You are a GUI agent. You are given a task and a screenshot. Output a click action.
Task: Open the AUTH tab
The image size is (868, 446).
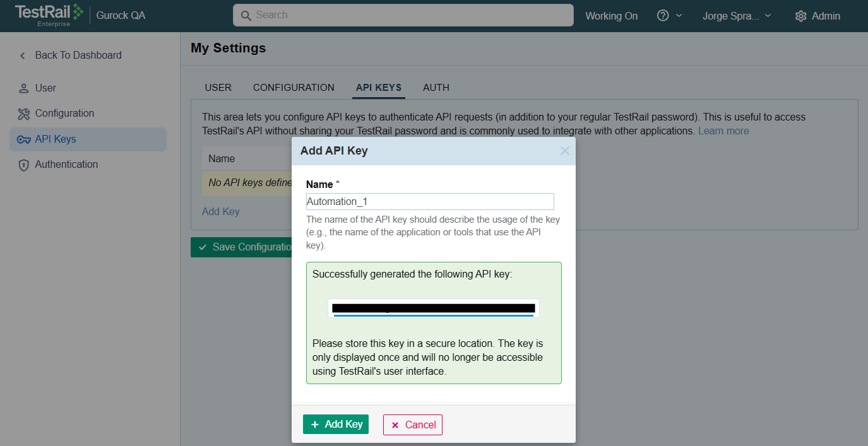tap(436, 88)
